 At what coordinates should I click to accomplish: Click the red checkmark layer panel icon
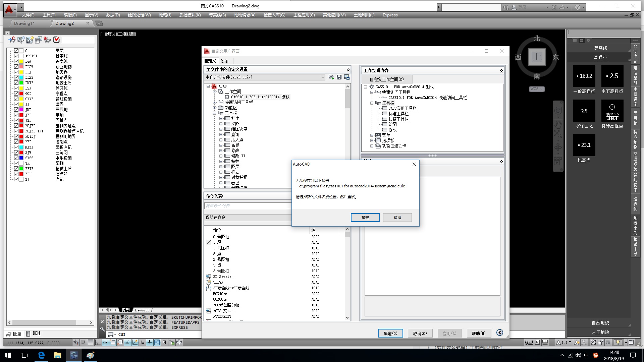tap(56, 40)
